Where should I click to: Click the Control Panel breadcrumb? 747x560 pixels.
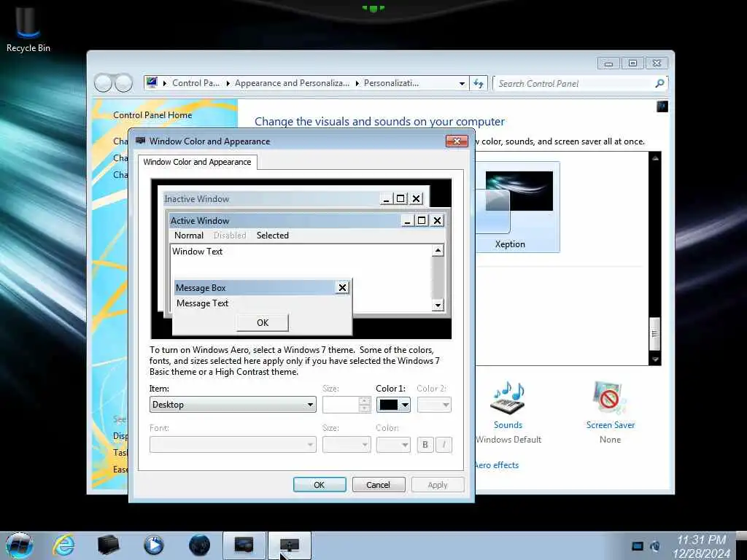pos(196,83)
